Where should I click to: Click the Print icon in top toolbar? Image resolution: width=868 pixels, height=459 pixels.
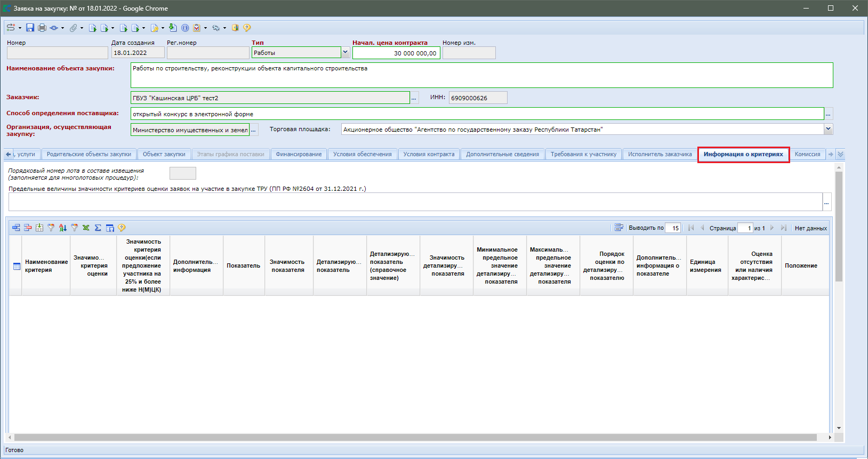pyautogui.click(x=42, y=28)
